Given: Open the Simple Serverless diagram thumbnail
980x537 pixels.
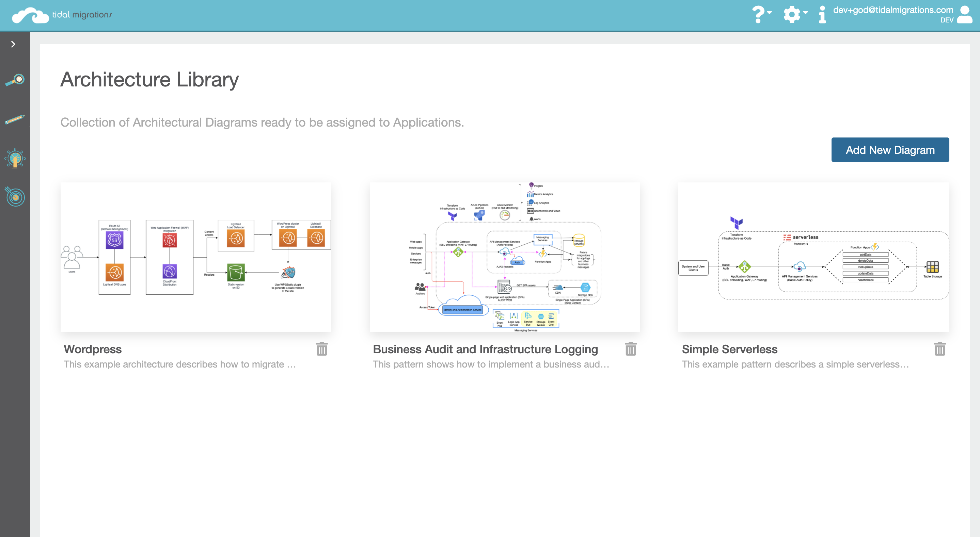Looking at the screenshot, I should [x=813, y=257].
